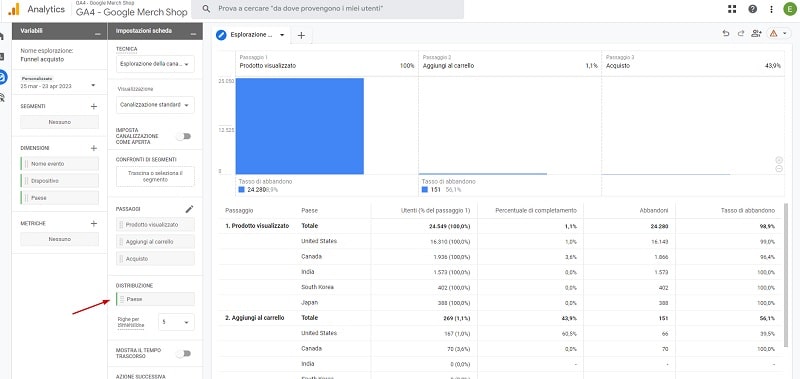Add a new metric with the plus icon
The image size is (800, 379).
click(x=93, y=223)
